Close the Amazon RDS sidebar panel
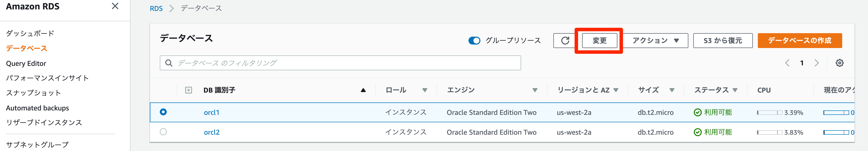 (115, 6)
